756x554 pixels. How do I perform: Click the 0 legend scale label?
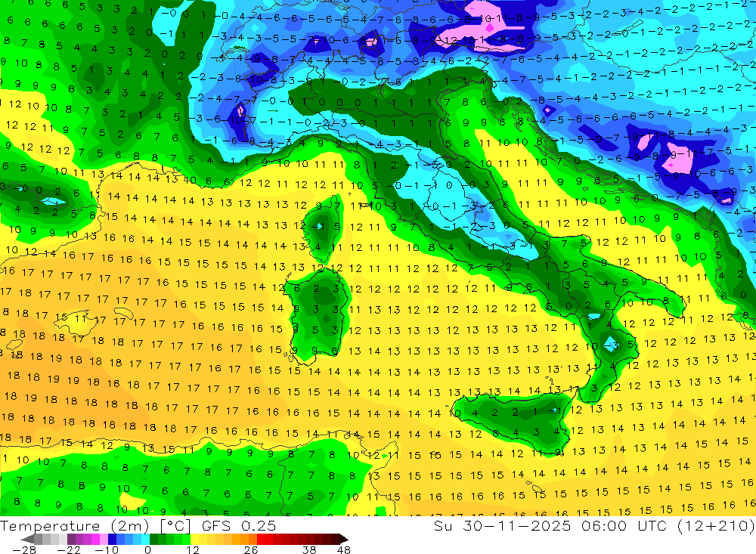148,550
